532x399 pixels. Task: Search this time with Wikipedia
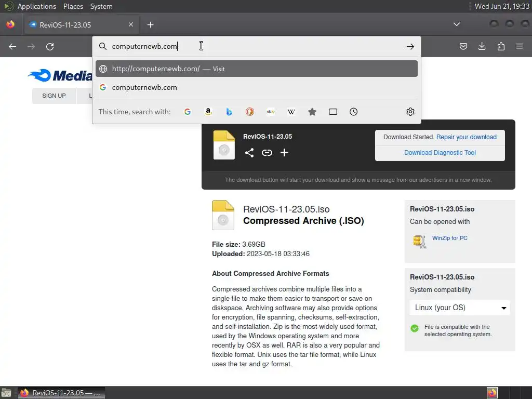pyautogui.click(x=291, y=112)
